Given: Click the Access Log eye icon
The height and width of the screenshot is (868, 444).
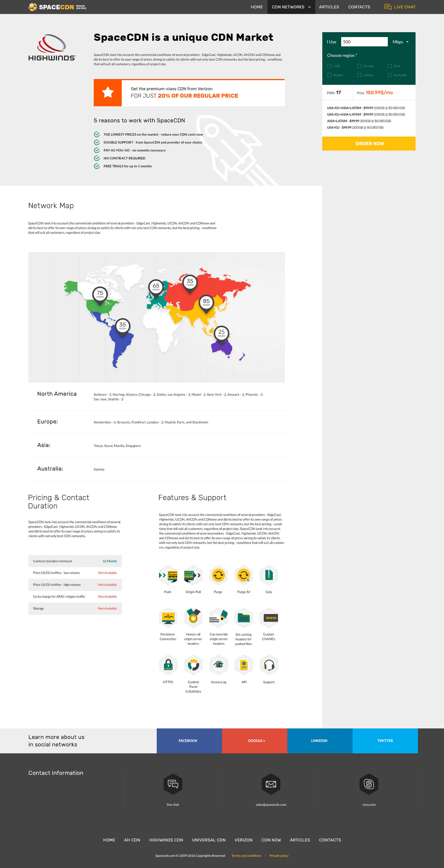Looking at the screenshot, I should coord(219,665).
